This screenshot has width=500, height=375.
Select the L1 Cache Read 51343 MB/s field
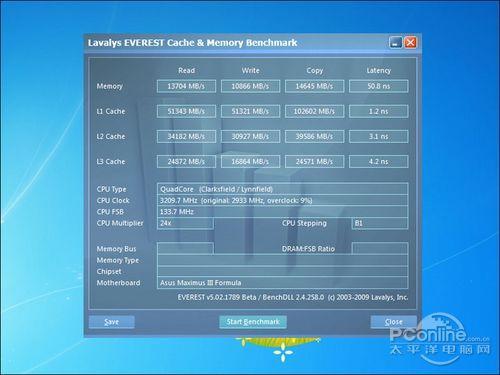pyautogui.click(x=186, y=111)
